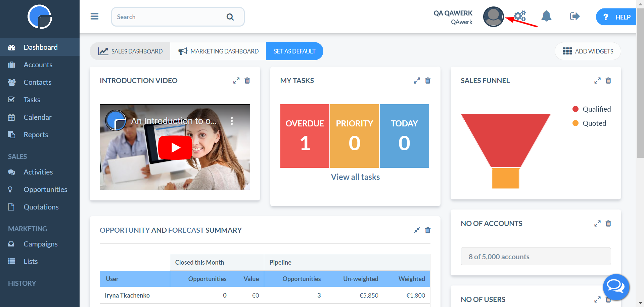Delete the No of Accounts widget
The image size is (644, 307).
(x=608, y=224)
